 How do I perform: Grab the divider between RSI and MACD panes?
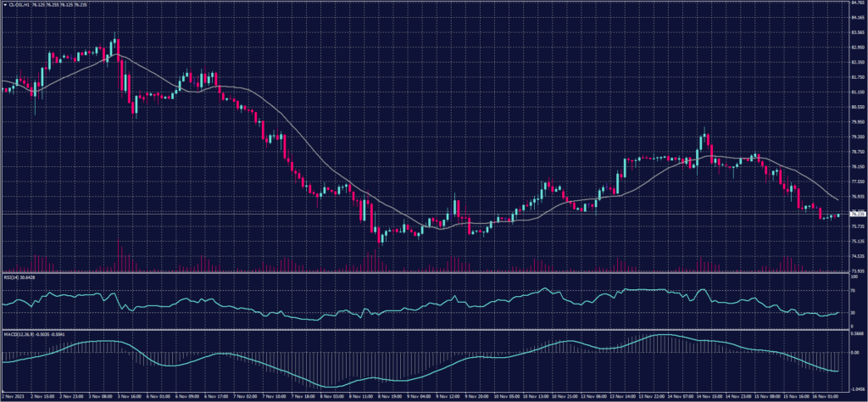tap(424, 329)
